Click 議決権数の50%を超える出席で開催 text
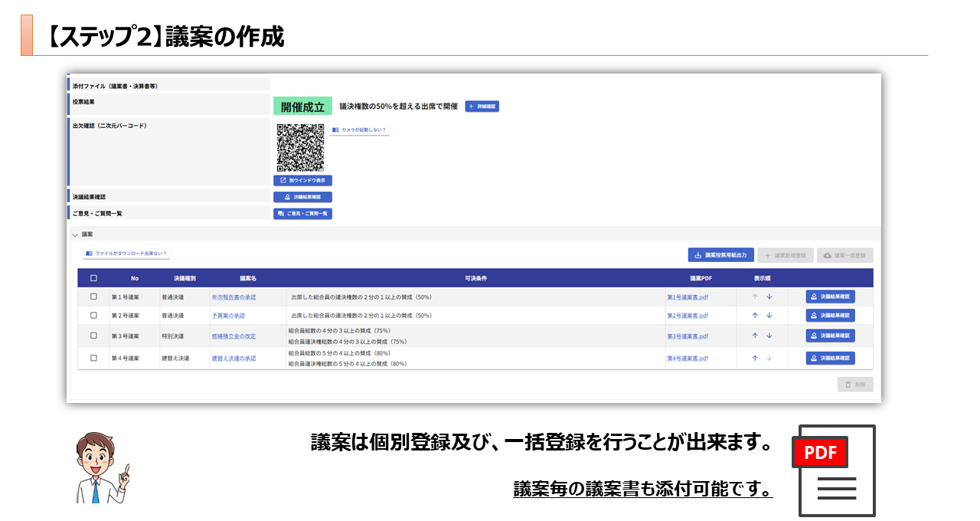Image resolution: width=980 pixels, height=521 pixels. (398, 106)
